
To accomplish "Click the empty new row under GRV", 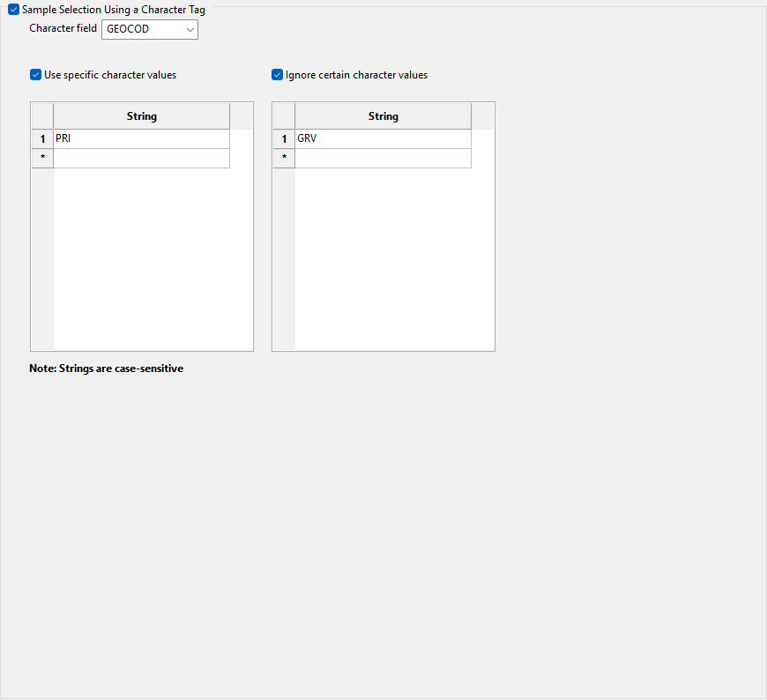I will (383, 159).
